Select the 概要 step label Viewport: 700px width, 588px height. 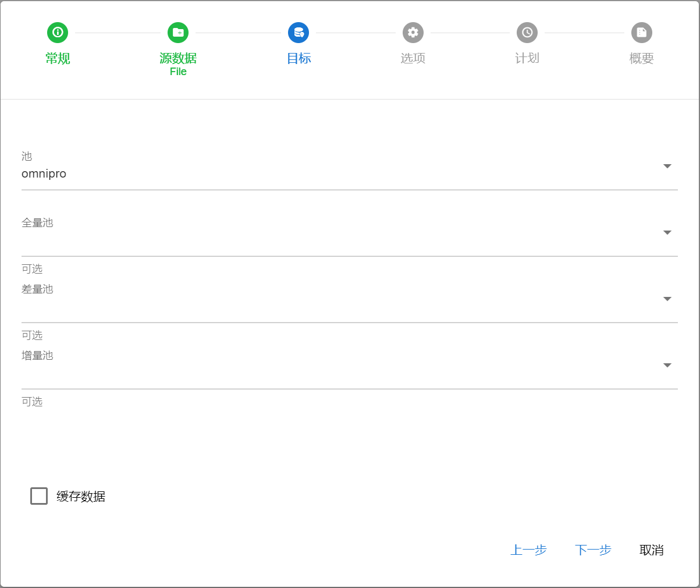point(642,58)
